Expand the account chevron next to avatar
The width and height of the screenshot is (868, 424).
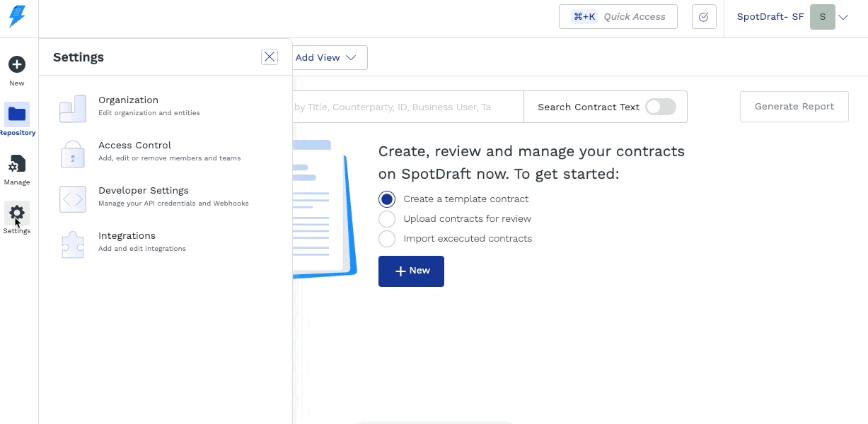pos(843,18)
